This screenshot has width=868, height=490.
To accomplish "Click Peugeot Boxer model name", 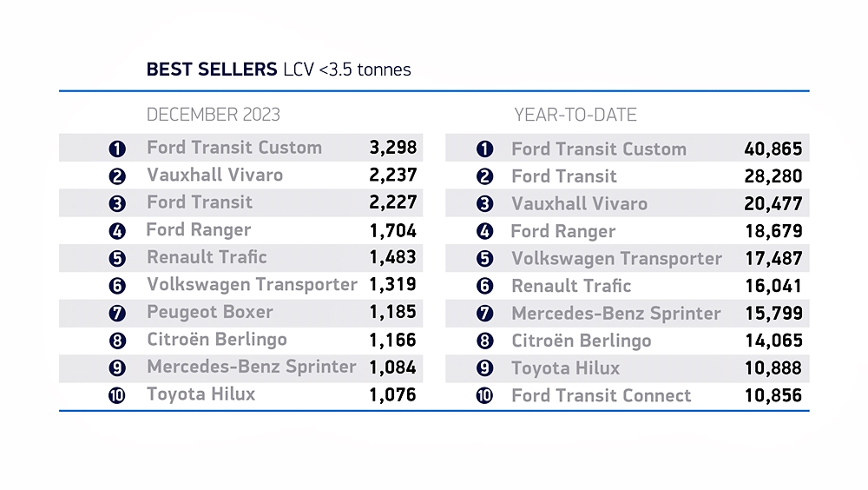I will [x=210, y=312].
